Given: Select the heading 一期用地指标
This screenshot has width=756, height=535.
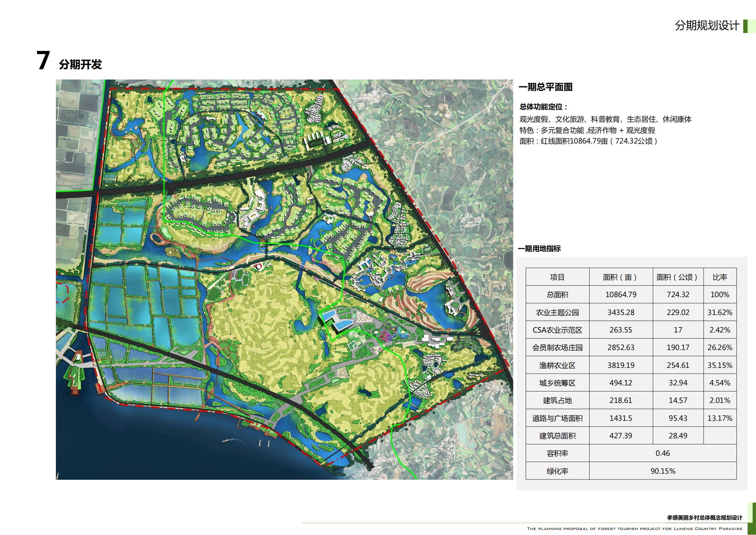Looking at the screenshot, I should pos(539,249).
